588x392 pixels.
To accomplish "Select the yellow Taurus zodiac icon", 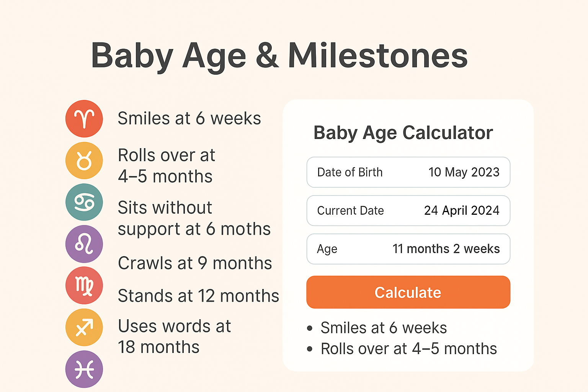I will 84,160.
